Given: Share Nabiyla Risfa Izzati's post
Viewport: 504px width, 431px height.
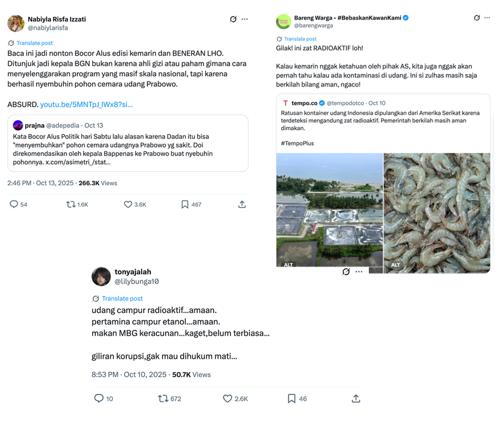Looking at the screenshot, I should (x=242, y=205).
